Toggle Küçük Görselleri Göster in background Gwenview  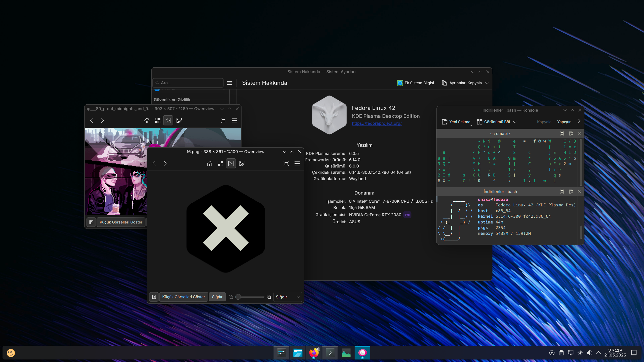pyautogui.click(x=121, y=222)
